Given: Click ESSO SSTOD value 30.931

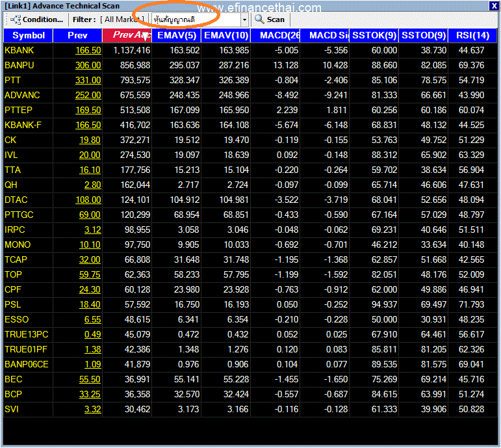Looking at the screenshot, I should pos(433,319).
